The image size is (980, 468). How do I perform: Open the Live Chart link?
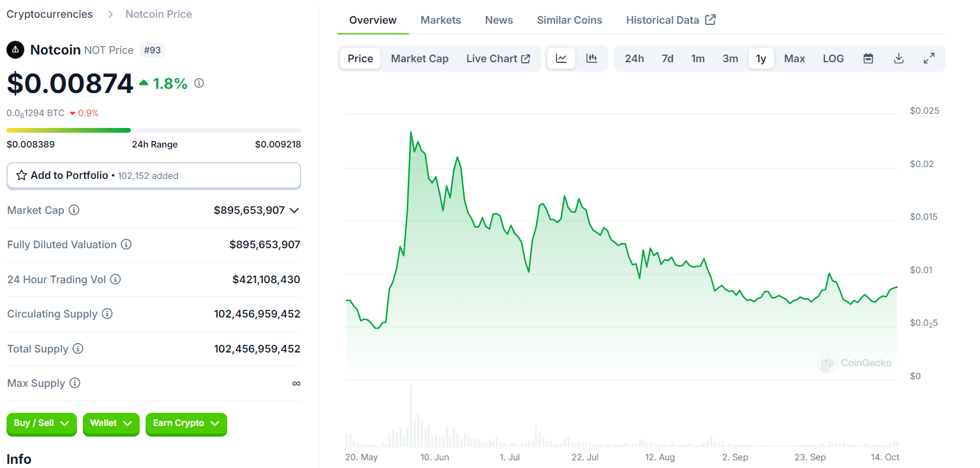click(x=498, y=58)
